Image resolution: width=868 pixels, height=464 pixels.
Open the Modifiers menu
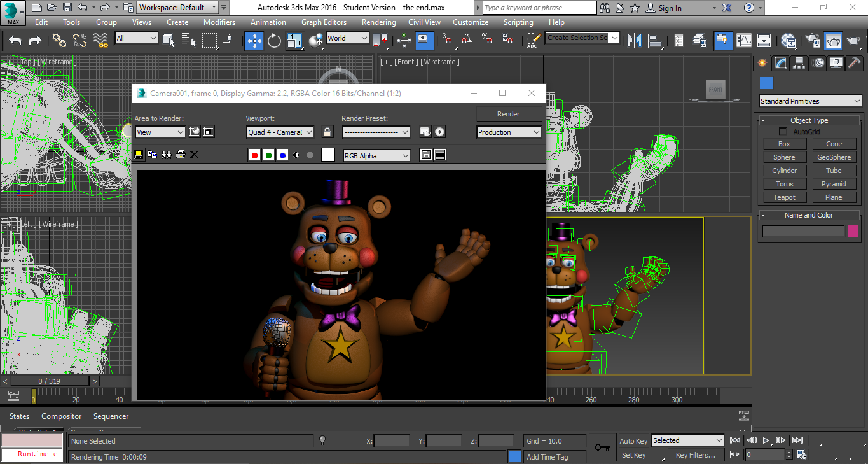[x=219, y=22]
